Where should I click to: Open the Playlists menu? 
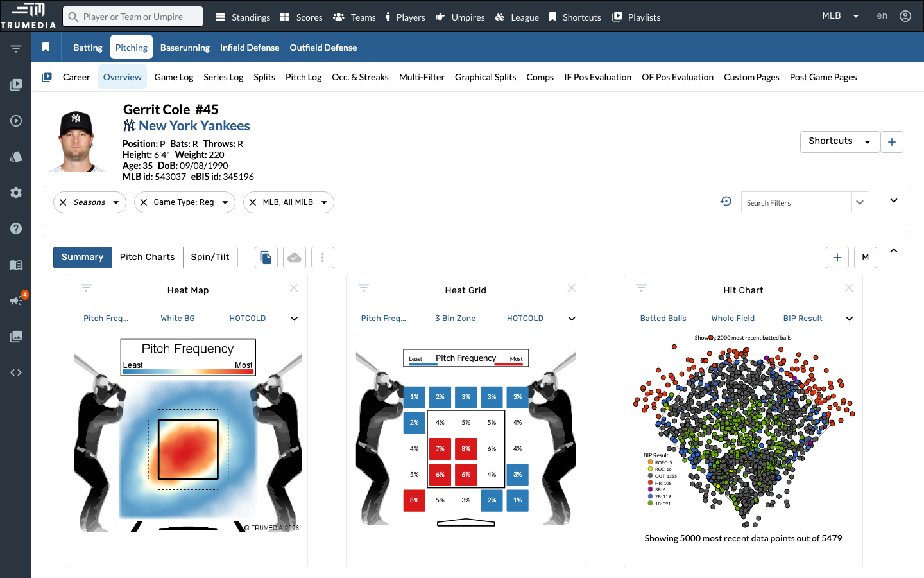[x=636, y=17]
